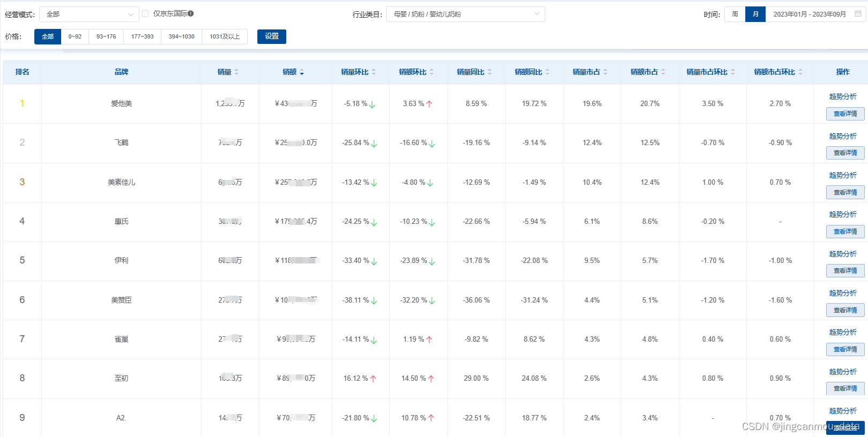Sort by 销量同比 column sort icon

coord(489,72)
